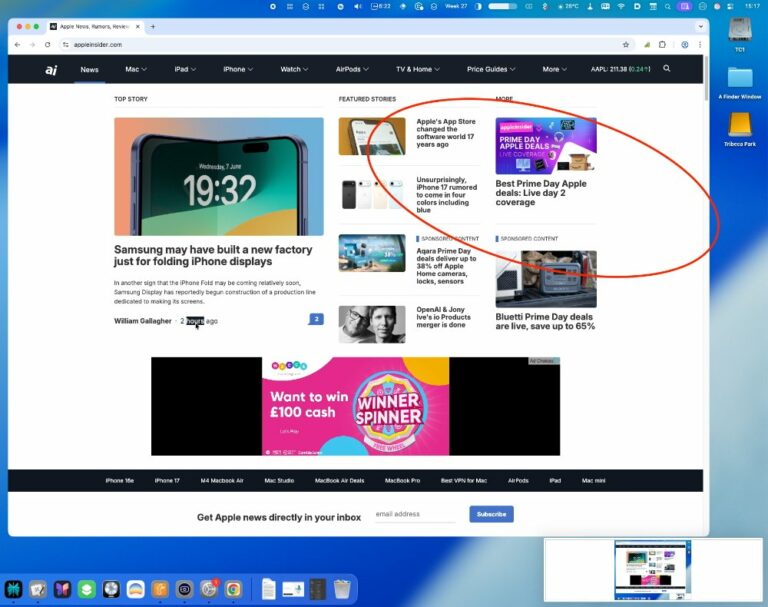Expand the iPad navigation dropdown
The image size is (768, 607).
click(x=185, y=69)
